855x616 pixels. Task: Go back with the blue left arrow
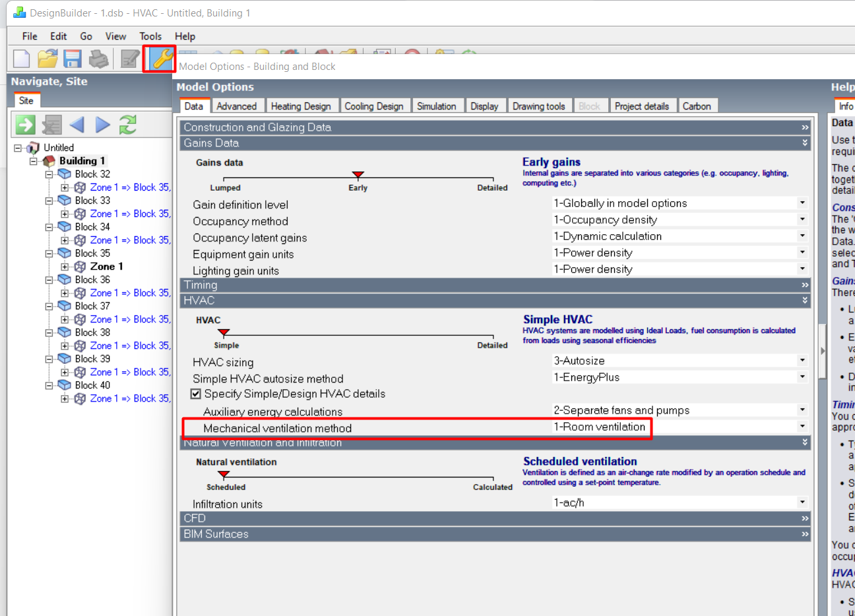77,124
